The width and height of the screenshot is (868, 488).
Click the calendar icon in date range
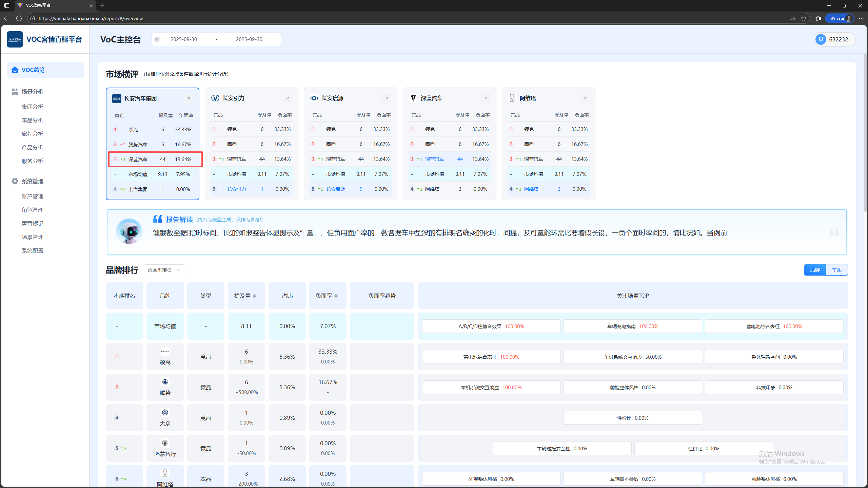tap(157, 39)
